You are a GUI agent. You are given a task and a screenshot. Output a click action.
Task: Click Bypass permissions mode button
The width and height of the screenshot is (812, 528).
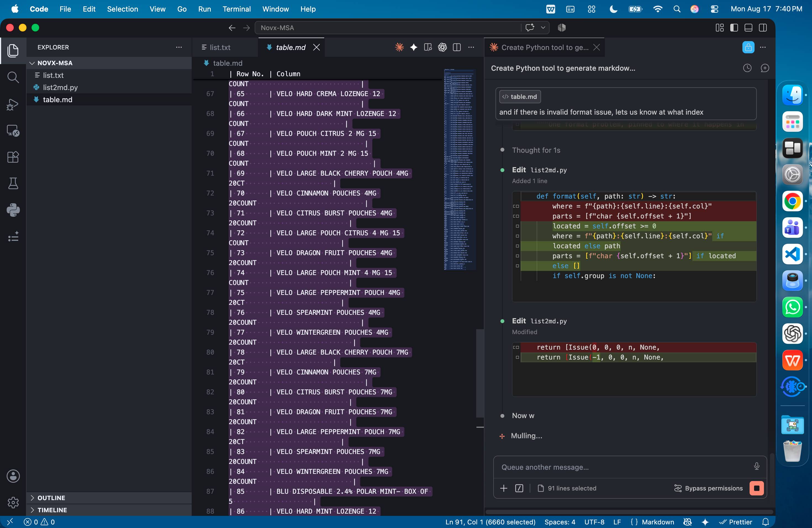click(708, 488)
